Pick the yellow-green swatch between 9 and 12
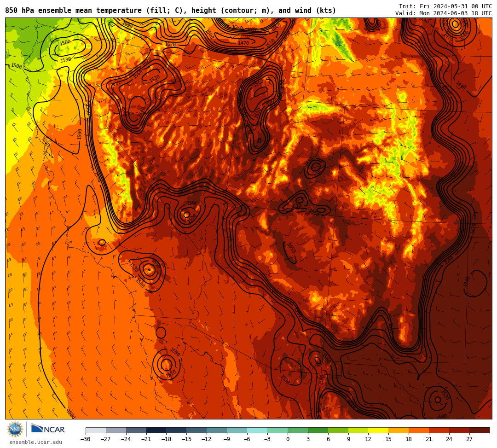This screenshot has height=448, width=497. coord(358,430)
